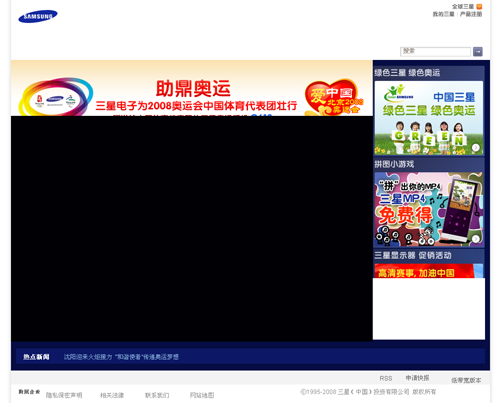Open the 产品注册 link
The width and height of the screenshot is (500, 403).
pos(471,14)
